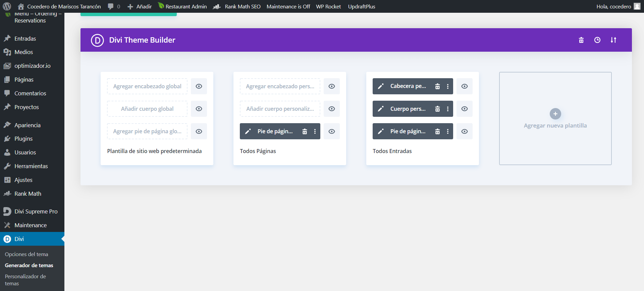Toggle visibility of global footer in default template

[199, 131]
